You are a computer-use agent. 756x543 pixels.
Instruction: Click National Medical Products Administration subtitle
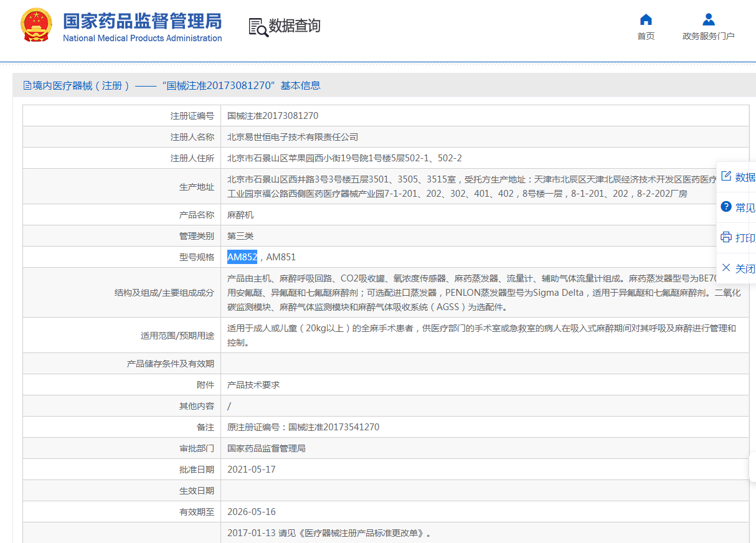click(x=143, y=38)
